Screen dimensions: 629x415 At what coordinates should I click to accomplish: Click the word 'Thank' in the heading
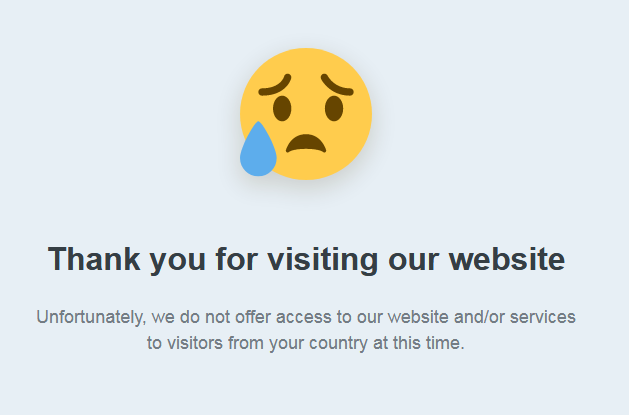94,259
